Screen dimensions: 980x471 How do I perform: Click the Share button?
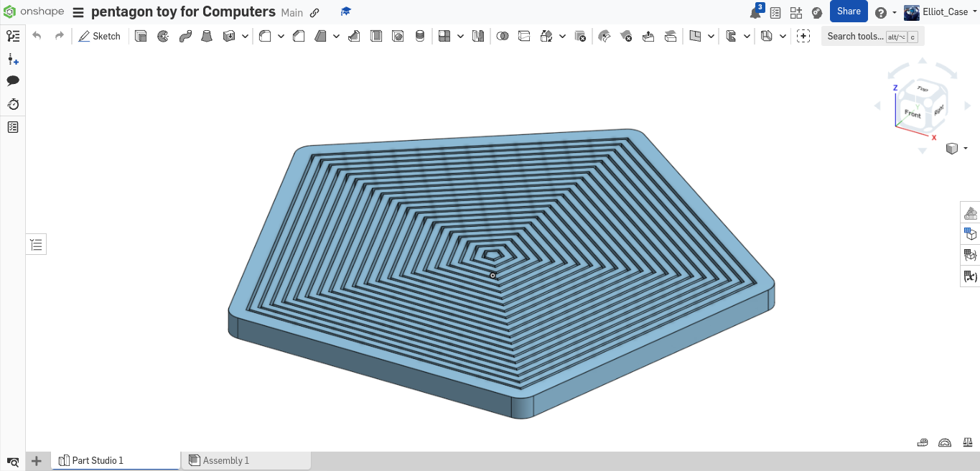[849, 11]
